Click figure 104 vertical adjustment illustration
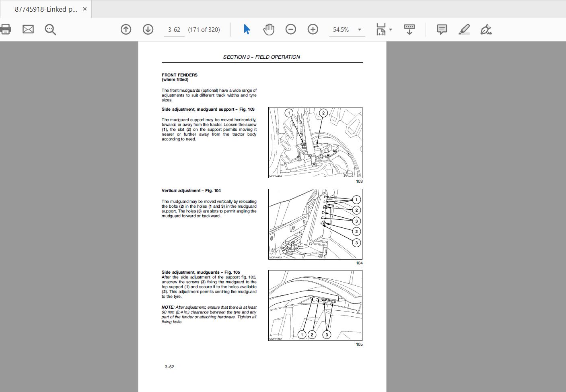 tap(315, 224)
